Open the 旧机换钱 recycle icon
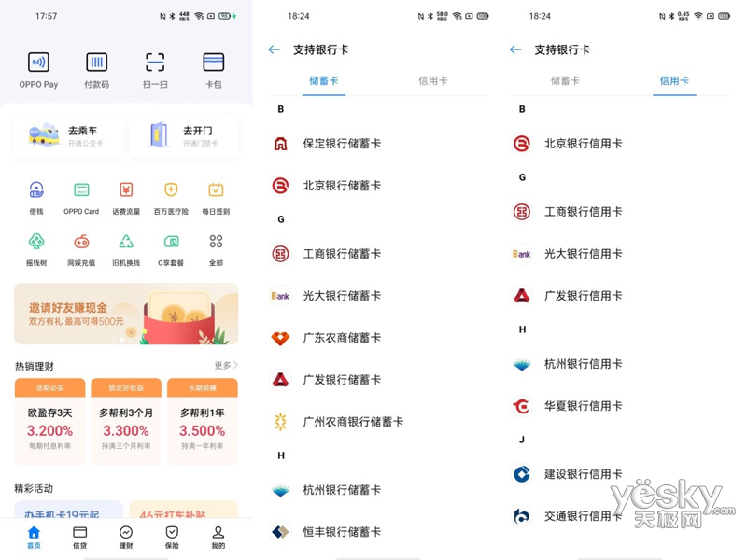The image size is (747, 560). [126, 242]
